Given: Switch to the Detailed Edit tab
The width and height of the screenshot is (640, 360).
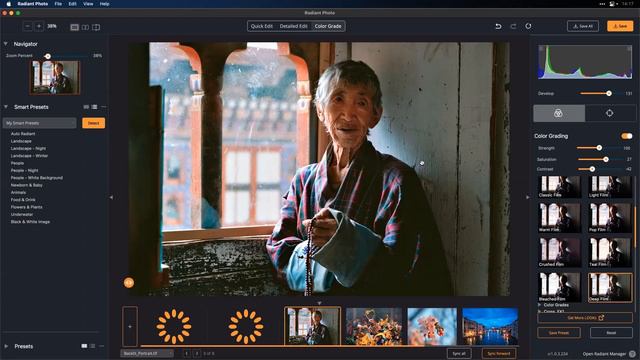Looking at the screenshot, I should [293, 26].
